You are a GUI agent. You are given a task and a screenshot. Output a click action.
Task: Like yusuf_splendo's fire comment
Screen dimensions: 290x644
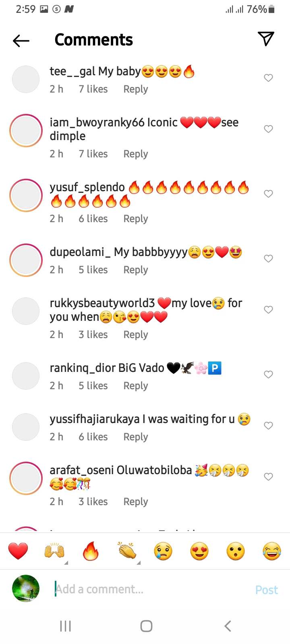click(x=268, y=194)
